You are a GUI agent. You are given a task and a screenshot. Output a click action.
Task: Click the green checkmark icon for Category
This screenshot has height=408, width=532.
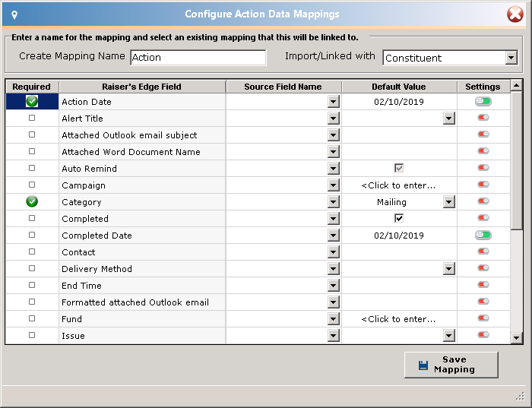tap(32, 201)
